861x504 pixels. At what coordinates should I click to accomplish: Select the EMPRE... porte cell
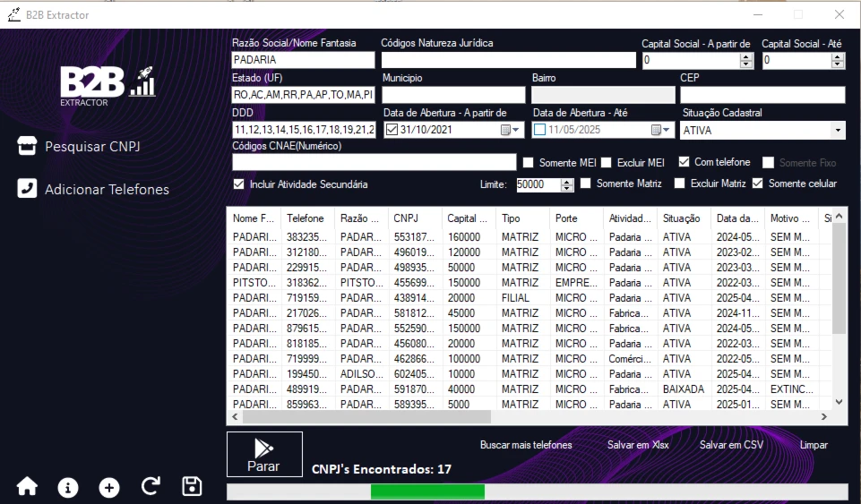(x=576, y=283)
